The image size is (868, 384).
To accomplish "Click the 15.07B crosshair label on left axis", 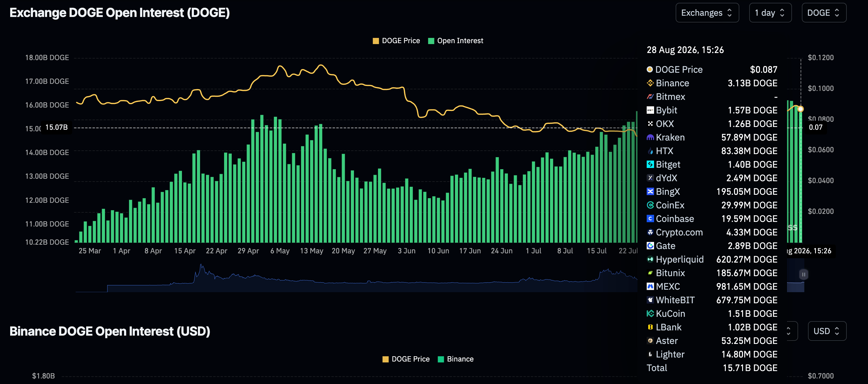I will [56, 127].
